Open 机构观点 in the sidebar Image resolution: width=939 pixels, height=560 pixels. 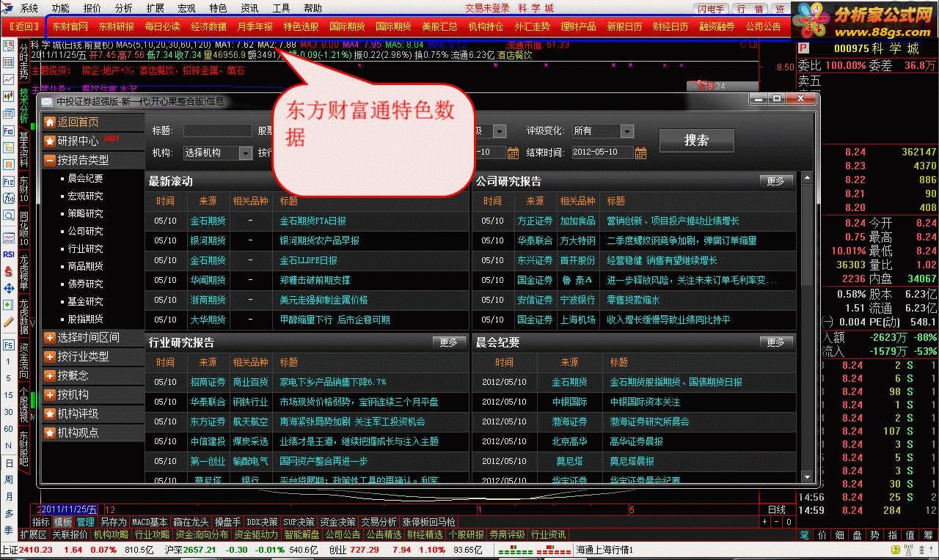point(78,432)
